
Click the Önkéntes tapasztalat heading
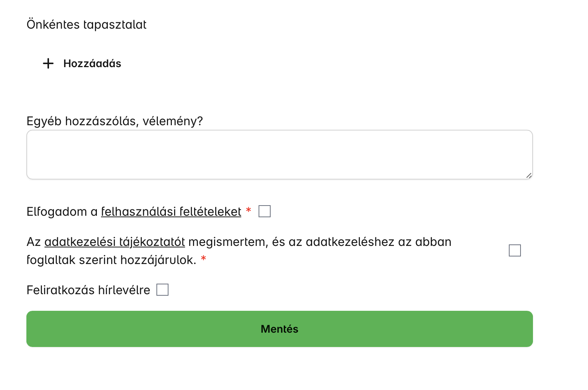[x=86, y=25]
